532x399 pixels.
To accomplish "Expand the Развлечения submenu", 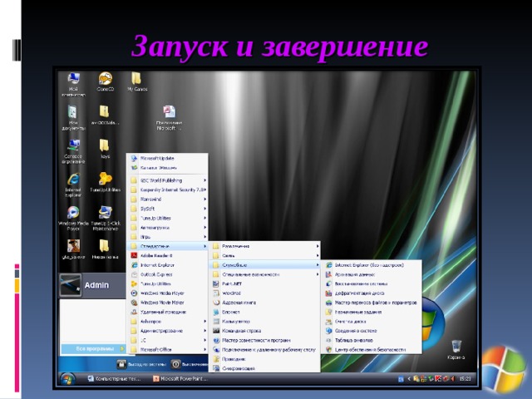I will 265,246.
